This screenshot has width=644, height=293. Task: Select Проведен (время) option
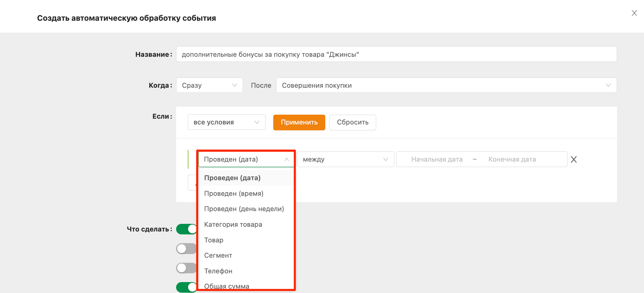[x=246, y=194]
